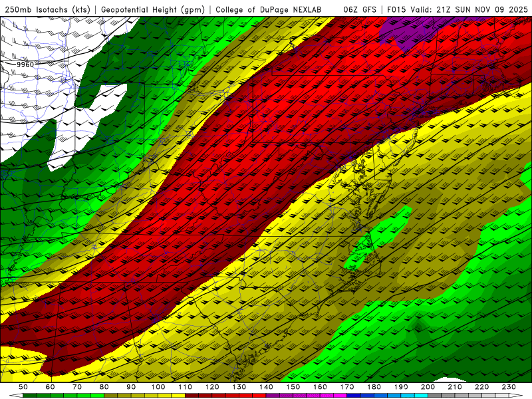Viewport: 532px width, 399px height.
Task: Click the '110' legend label
Action: 186,387
